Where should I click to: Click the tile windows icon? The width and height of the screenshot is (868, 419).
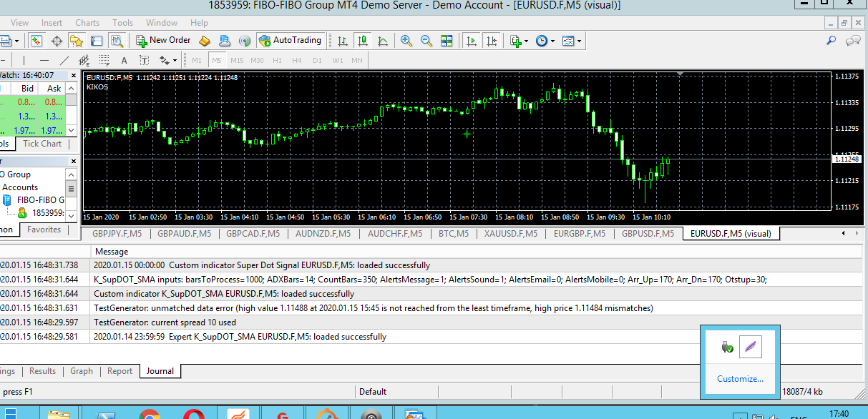point(447,41)
